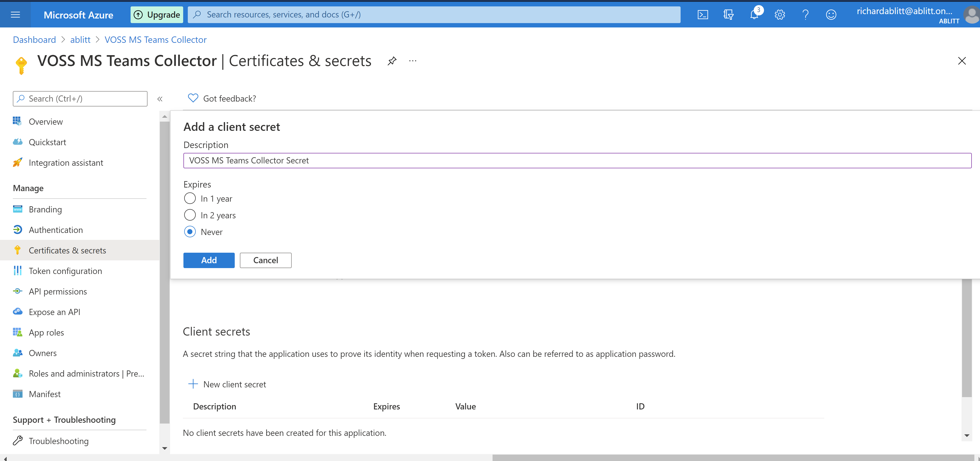
Task: Open the hamburger portal menu
Action: coord(15,14)
